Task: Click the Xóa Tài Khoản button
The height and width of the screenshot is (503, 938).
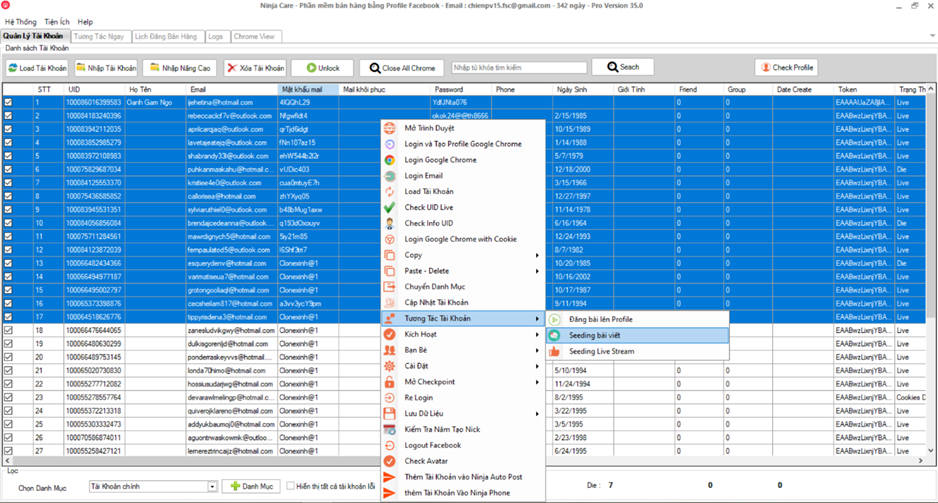Action: (x=255, y=68)
